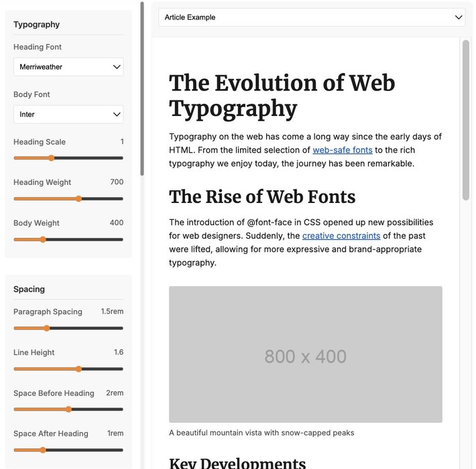Open the Body Font dropdown
This screenshot has height=469, width=476.
[x=68, y=115]
